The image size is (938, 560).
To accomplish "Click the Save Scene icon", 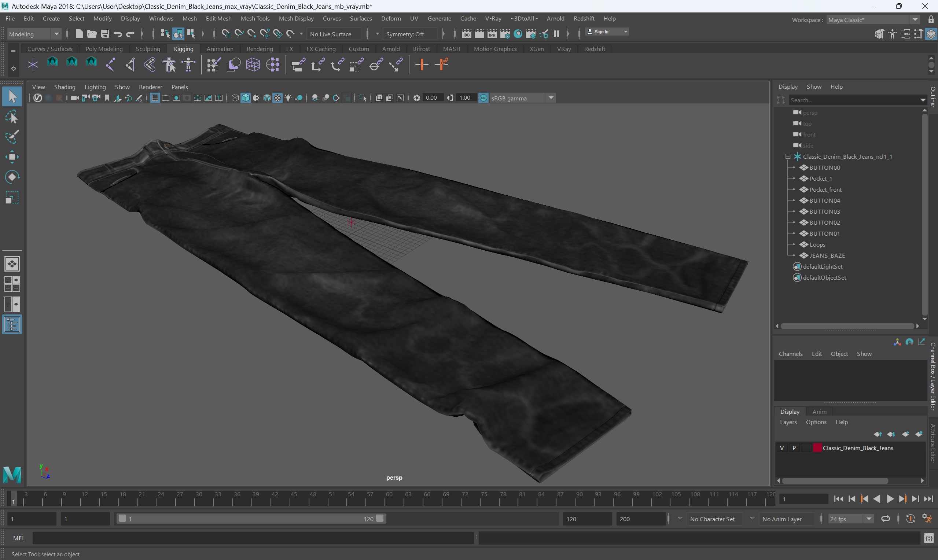I will [x=104, y=34].
